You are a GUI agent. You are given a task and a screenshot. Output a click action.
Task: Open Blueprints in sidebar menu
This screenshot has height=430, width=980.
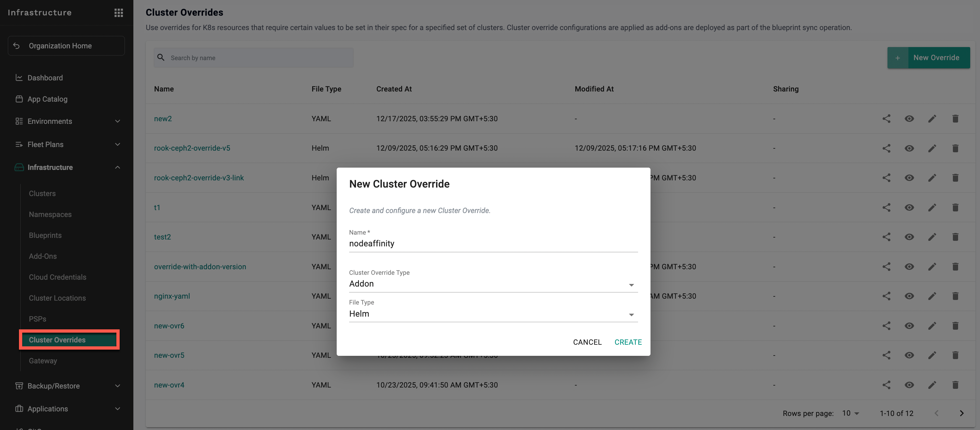[45, 235]
